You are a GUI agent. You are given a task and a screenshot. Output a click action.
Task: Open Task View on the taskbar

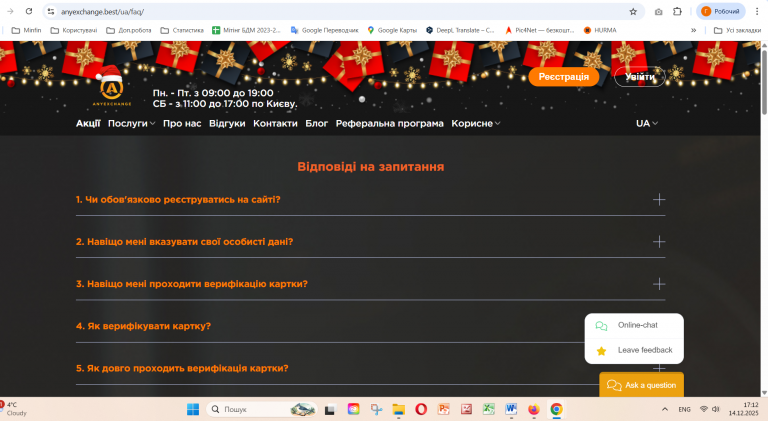pyautogui.click(x=330, y=409)
